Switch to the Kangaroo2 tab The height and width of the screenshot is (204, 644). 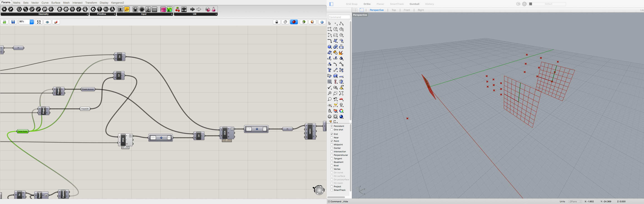pyautogui.click(x=118, y=3)
